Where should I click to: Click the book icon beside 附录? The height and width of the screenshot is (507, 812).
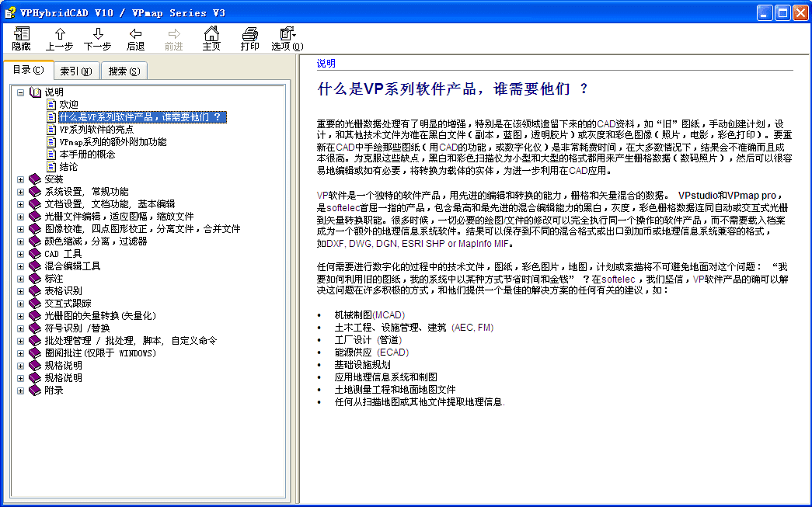point(35,390)
